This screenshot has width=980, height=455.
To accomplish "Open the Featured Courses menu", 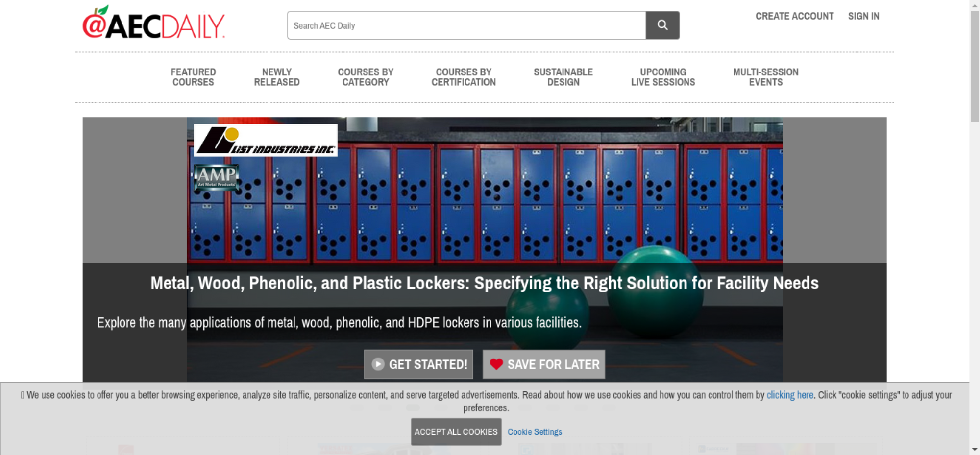I will coord(193,77).
